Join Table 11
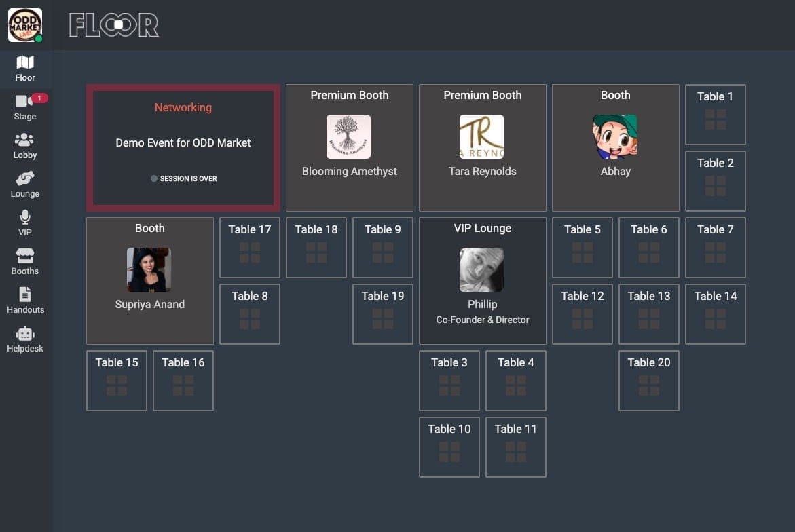 point(515,447)
